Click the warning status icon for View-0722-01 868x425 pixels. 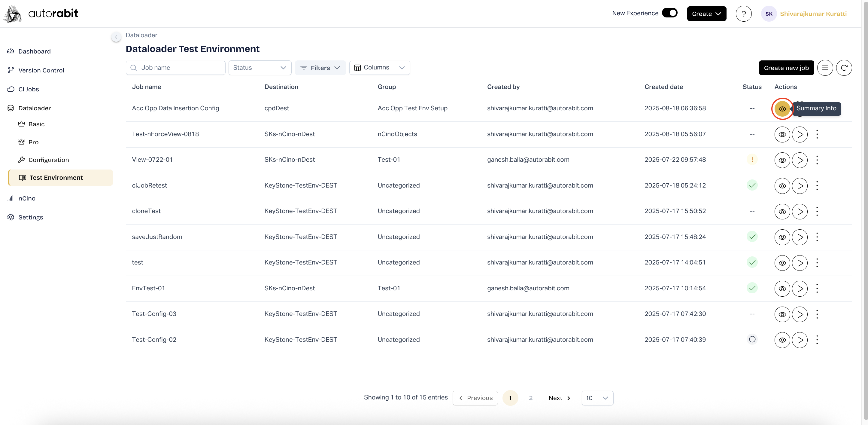752,160
